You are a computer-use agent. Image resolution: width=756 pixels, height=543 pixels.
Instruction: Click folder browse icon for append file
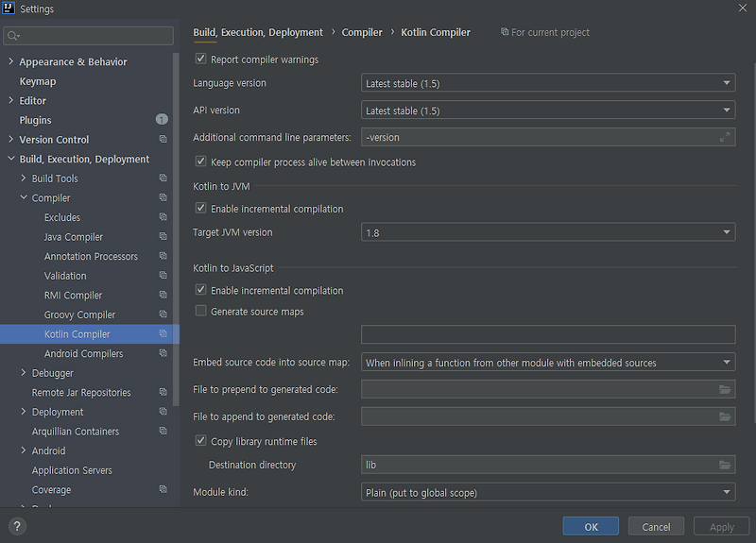[x=725, y=416]
